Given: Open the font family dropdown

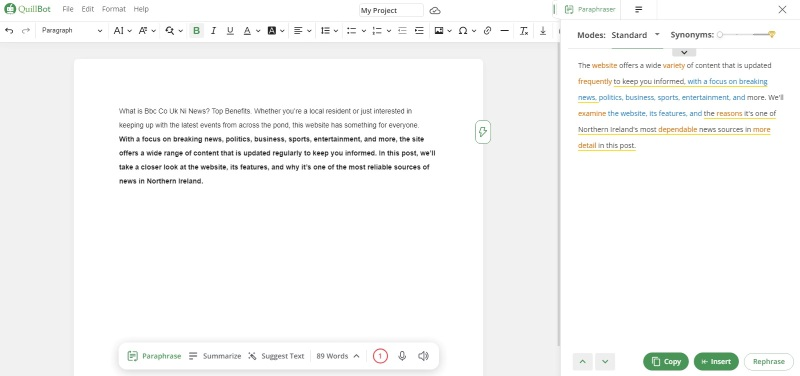Looking at the screenshot, I should coord(147,31).
